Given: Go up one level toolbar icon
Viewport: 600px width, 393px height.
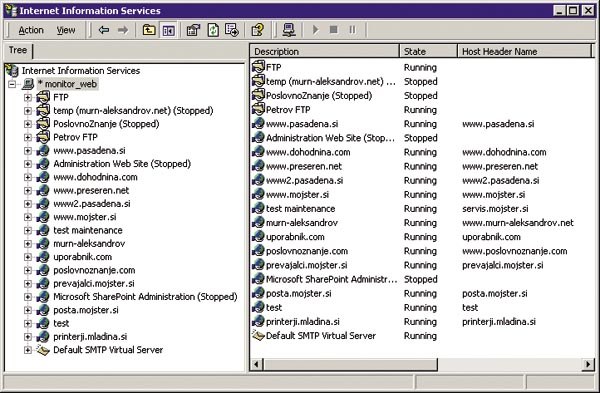Looking at the screenshot, I should (x=149, y=30).
